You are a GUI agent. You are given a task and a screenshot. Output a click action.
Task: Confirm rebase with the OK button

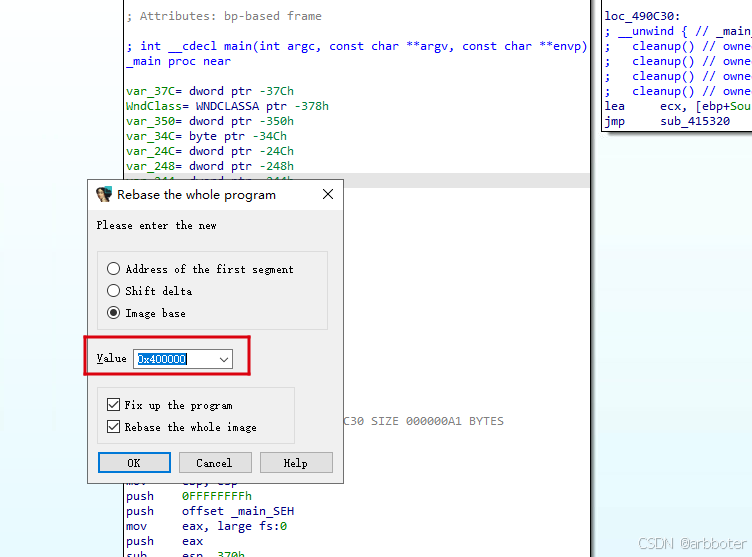pyautogui.click(x=134, y=462)
